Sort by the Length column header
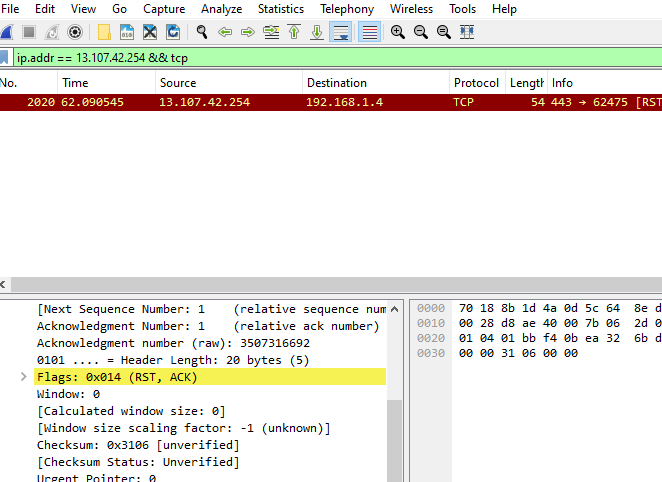The image size is (662, 482). pos(527,83)
